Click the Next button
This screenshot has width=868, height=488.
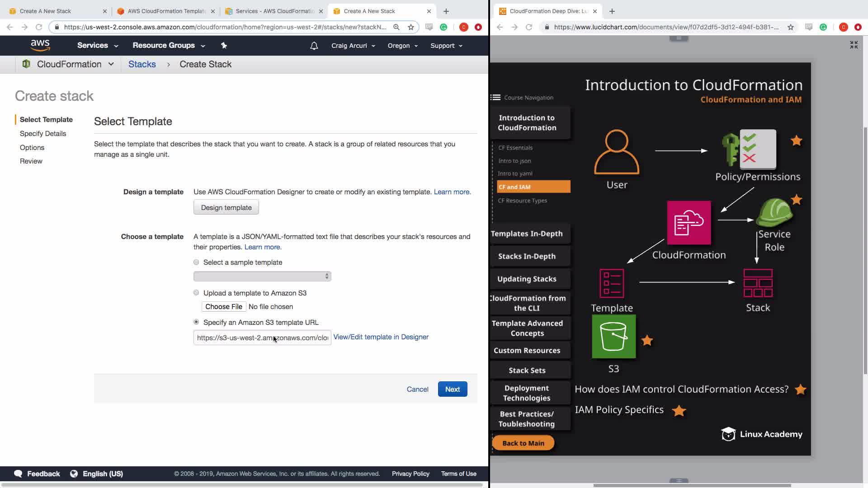pos(452,389)
